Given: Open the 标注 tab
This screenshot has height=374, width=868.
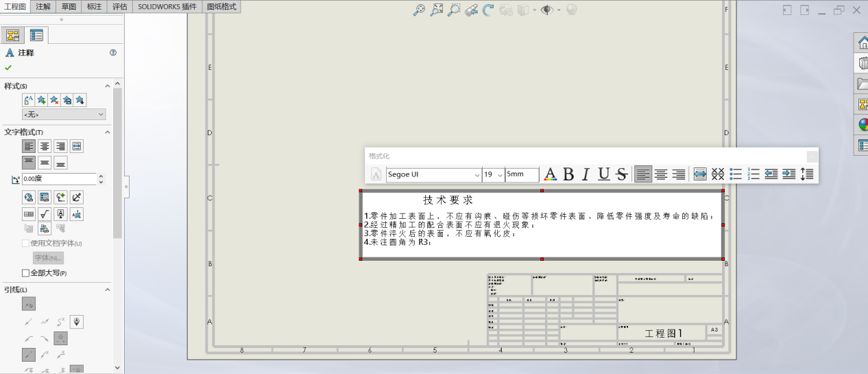Looking at the screenshot, I should coord(94,6).
